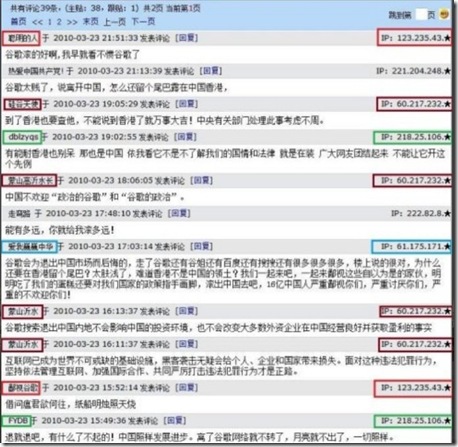Click IP 60.217.232.★ on the 18:06:05 row

[x=416, y=181]
